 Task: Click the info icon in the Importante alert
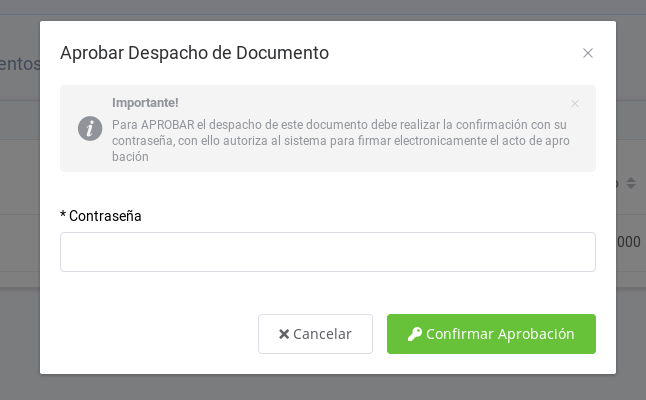tap(90, 128)
